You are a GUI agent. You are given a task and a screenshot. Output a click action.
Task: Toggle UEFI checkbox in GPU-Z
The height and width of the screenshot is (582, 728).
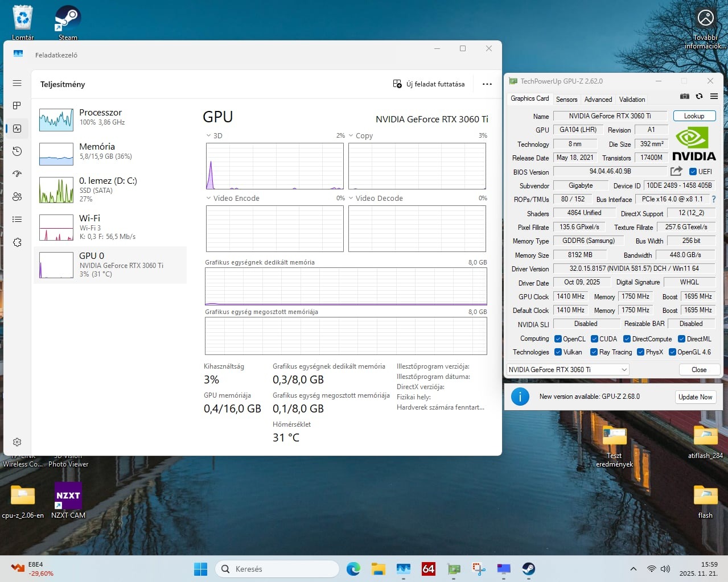[x=693, y=171]
